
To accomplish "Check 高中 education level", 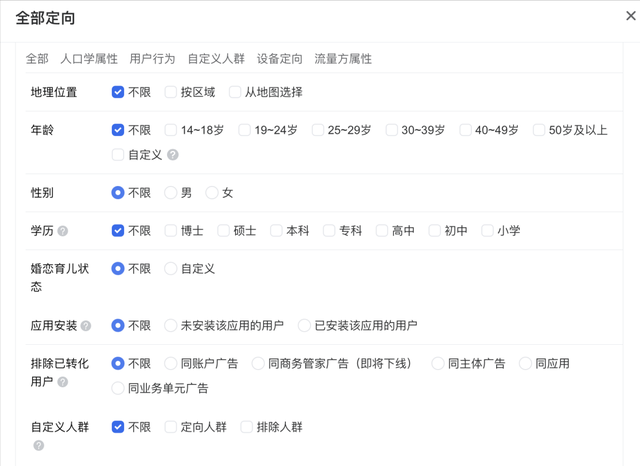I will coord(382,231).
